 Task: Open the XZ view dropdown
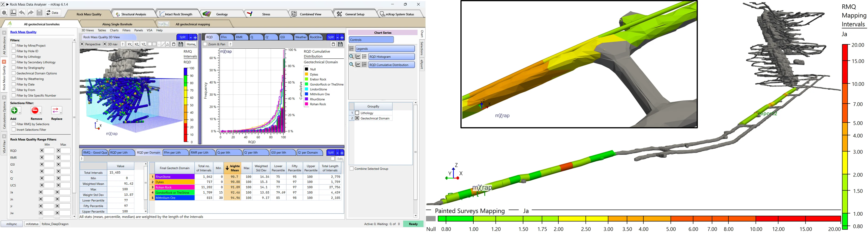point(137,44)
